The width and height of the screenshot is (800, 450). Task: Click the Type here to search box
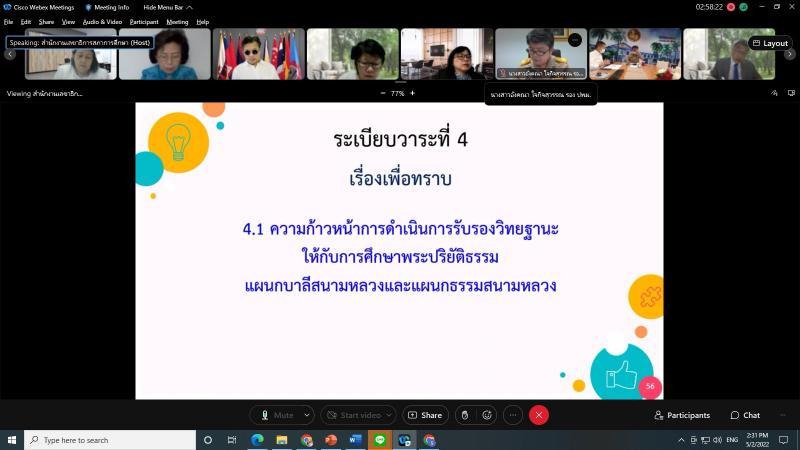tap(110, 440)
